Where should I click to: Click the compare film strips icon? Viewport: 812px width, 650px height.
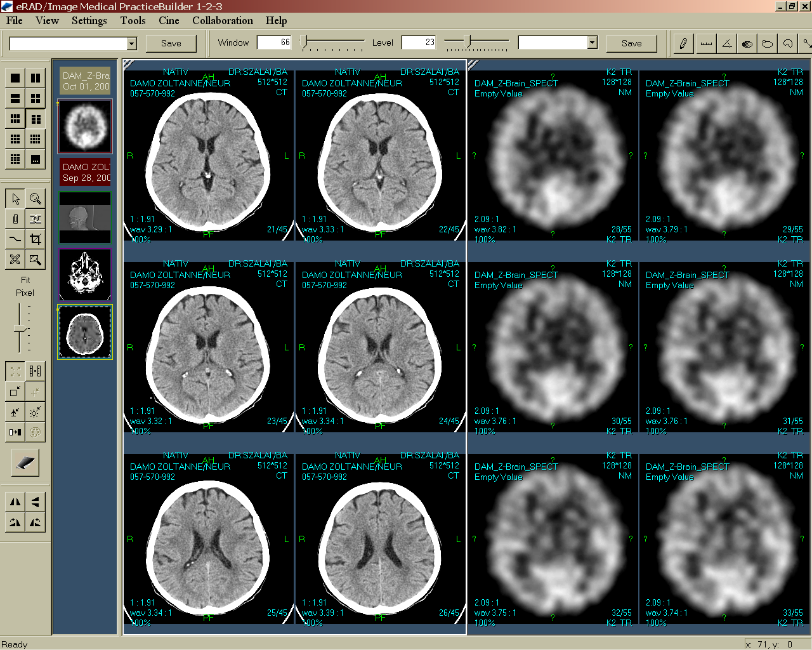click(36, 371)
